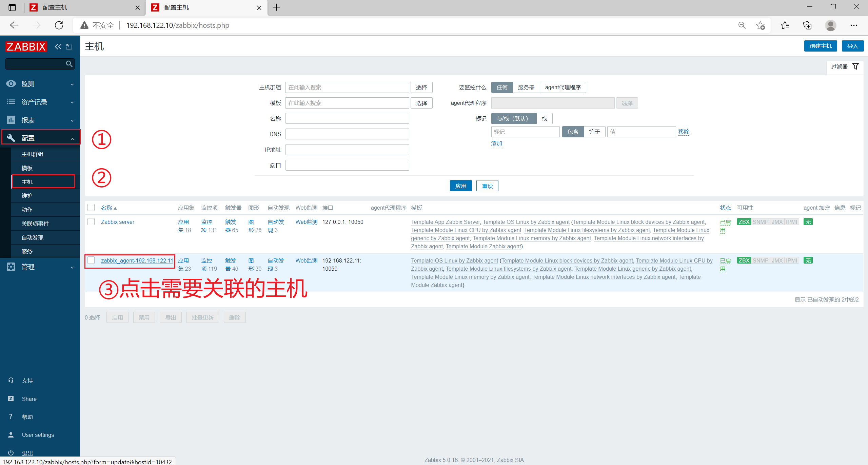Click the list icon for 资产记录

pos(11,102)
